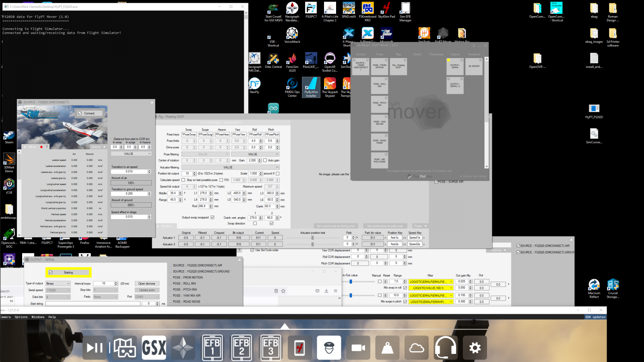The height and width of the screenshot is (362, 644).
Task: Expand the POSE :: ROLL MIX tree node
Action: (x=170, y=284)
